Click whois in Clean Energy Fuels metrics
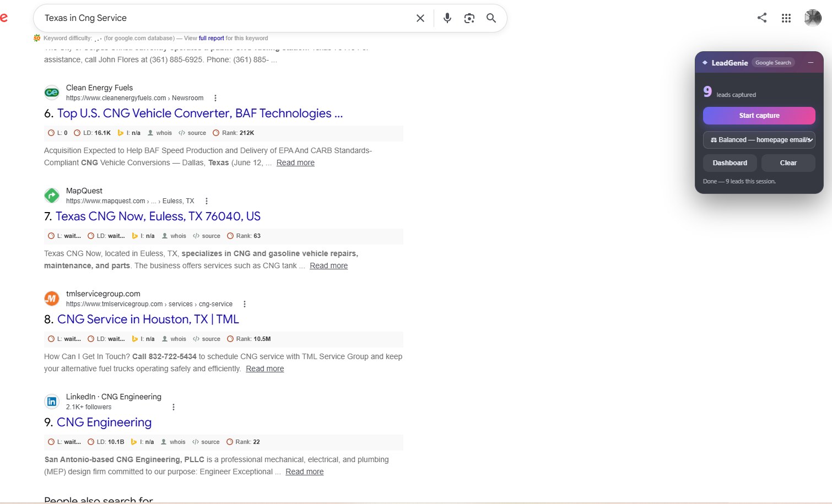Image resolution: width=832 pixels, height=504 pixels. pyautogui.click(x=160, y=133)
